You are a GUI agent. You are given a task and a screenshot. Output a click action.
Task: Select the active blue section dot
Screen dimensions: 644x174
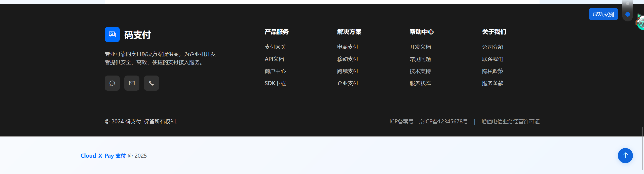pyautogui.click(x=627, y=14)
